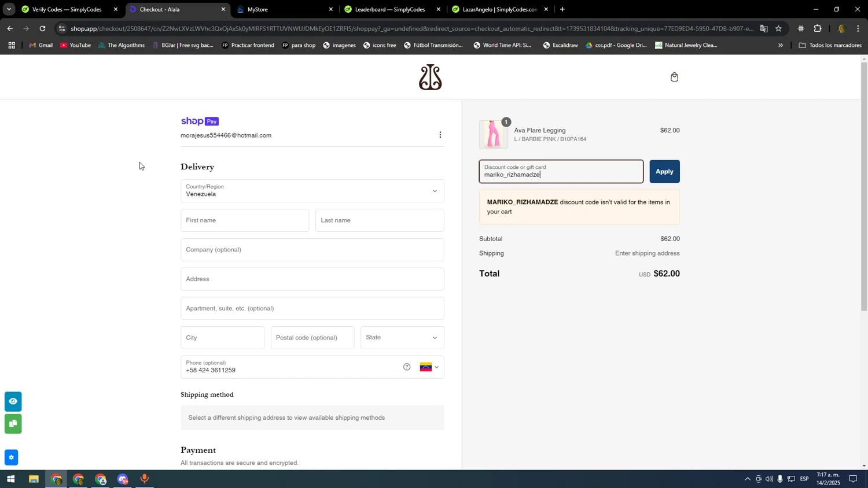Viewport: 868px width, 488px height.
Task: Open the Excalidraw bookmark
Action: click(560, 45)
